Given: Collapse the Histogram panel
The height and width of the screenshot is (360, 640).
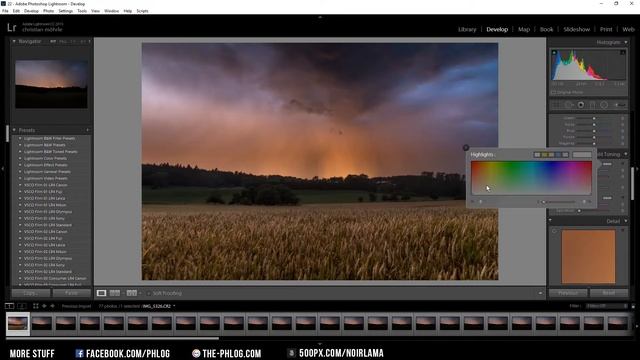Looking at the screenshot, I should 626,42.
